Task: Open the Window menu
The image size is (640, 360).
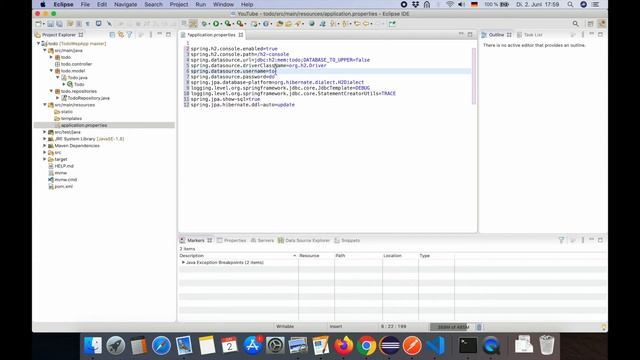Action: 223,4
